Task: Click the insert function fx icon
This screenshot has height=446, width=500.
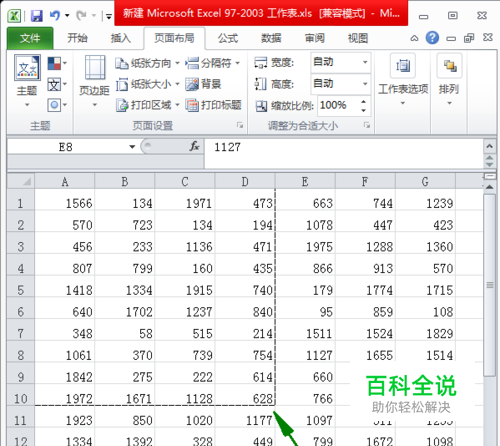Action: click(x=194, y=147)
